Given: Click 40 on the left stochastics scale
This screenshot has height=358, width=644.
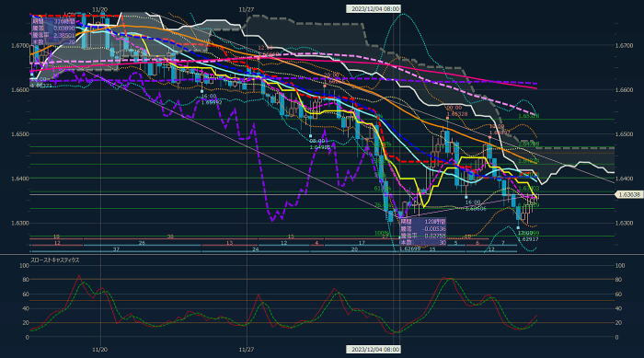Looking at the screenshot, I should coord(26,308).
